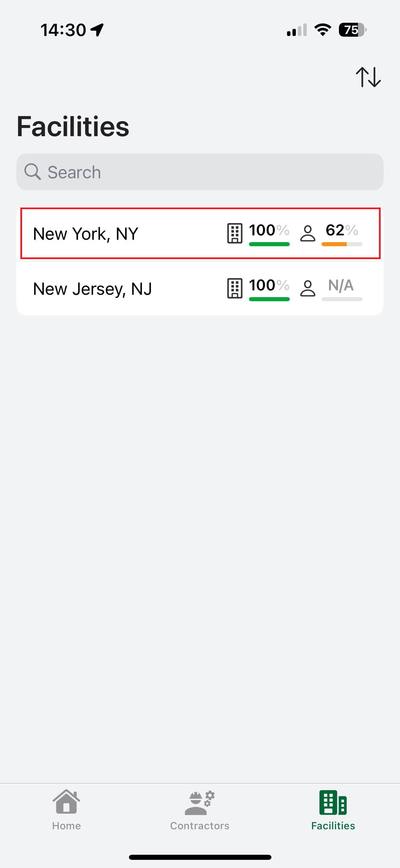Image resolution: width=400 pixels, height=868 pixels.
Task: Click the building icon in New Jersey row
Action: coord(234,288)
